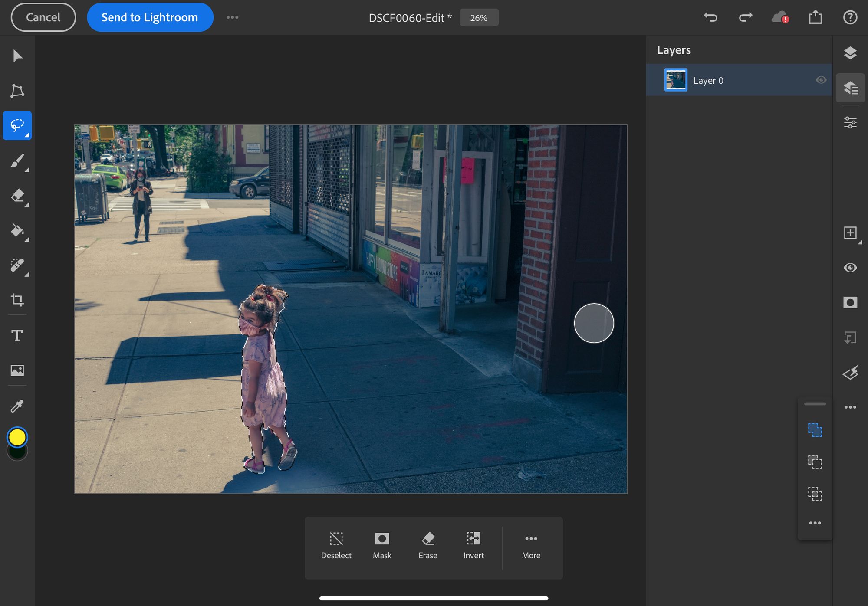Image resolution: width=868 pixels, height=606 pixels.
Task: Tap the tool options panel grabber handle
Action: [x=815, y=404]
